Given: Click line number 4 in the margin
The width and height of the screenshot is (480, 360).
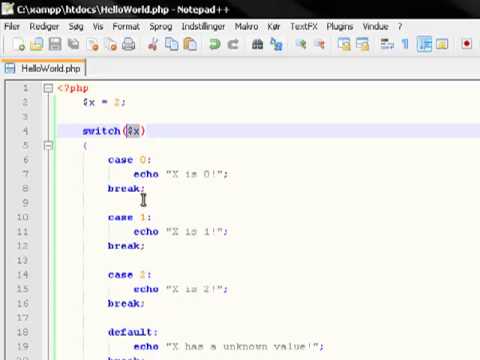Looking at the screenshot, I should pyautogui.click(x=25, y=131).
